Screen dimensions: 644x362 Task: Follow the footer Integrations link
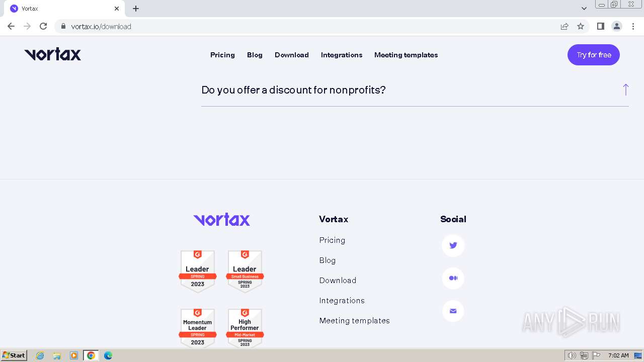342,301
